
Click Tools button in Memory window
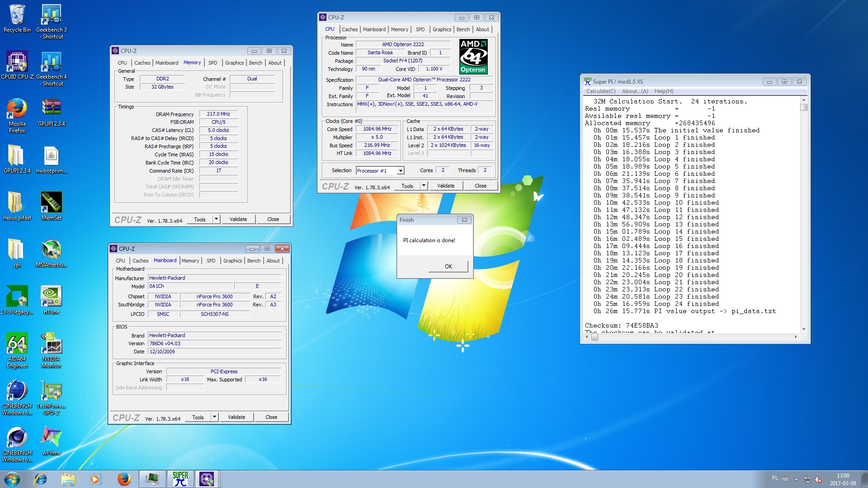tap(200, 219)
